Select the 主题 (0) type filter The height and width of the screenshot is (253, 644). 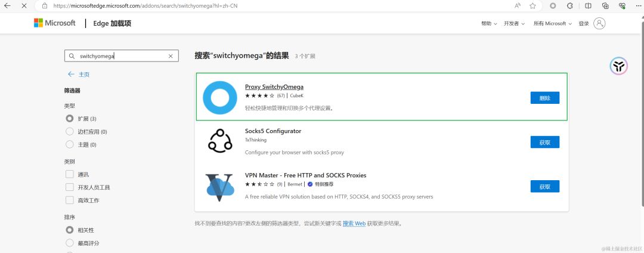(70, 145)
